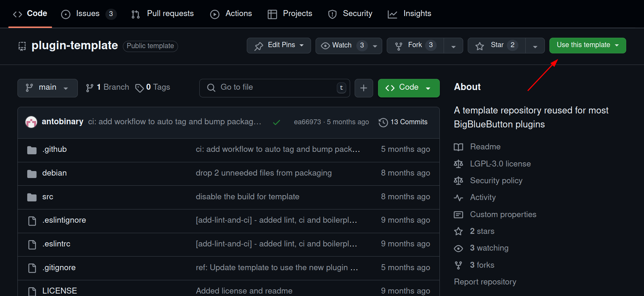Click the Edit Pins dropdown
The height and width of the screenshot is (296, 644).
tap(279, 45)
